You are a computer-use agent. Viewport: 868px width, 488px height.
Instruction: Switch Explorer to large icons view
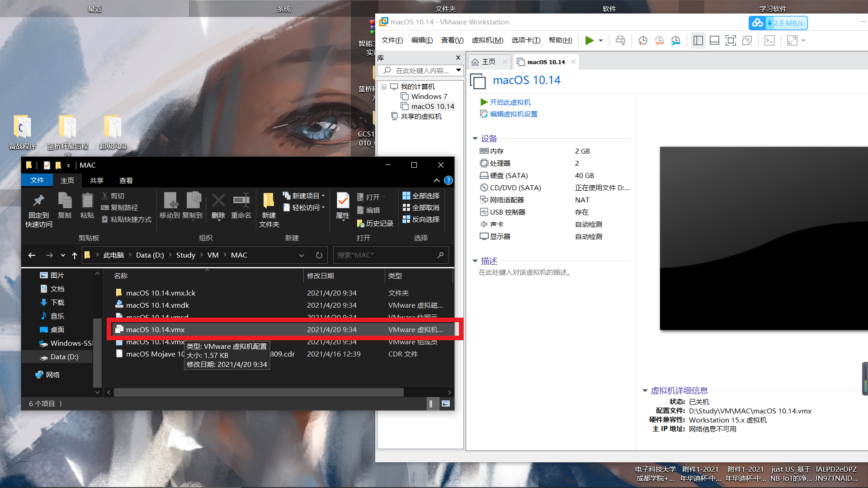(x=446, y=404)
